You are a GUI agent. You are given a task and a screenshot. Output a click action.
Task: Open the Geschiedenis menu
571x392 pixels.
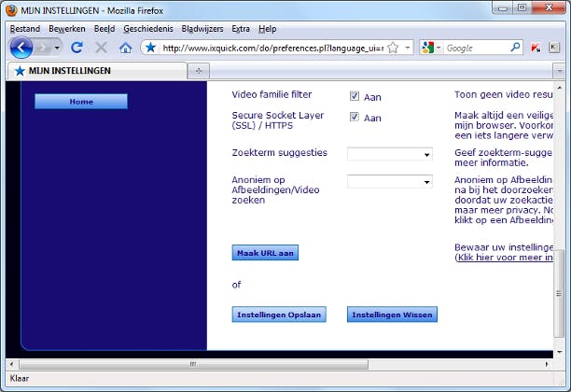tap(148, 29)
